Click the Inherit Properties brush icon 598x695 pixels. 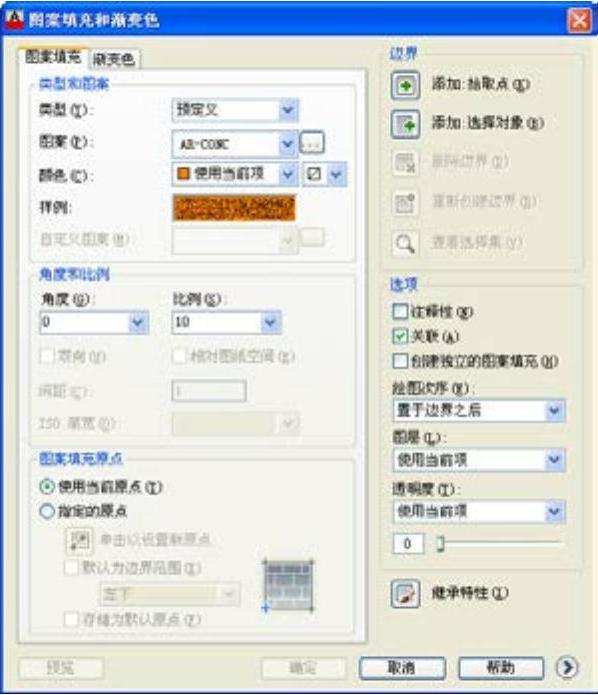pyautogui.click(x=405, y=593)
